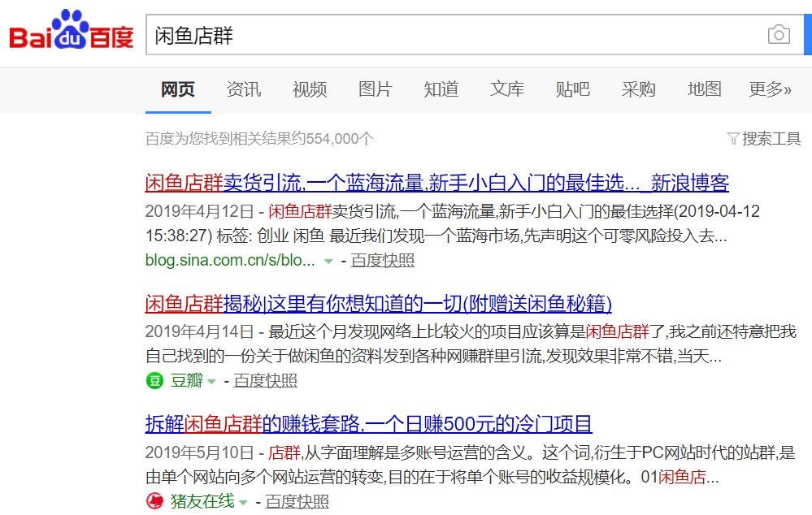Switch to the 资讯 tab

click(243, 89)
